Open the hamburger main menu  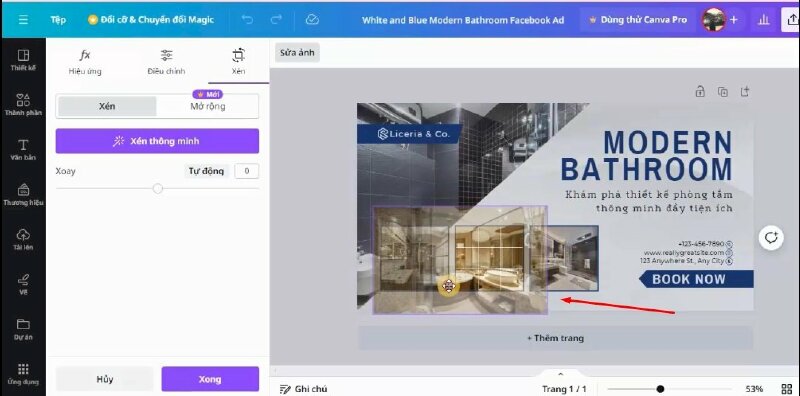(23, 20)
